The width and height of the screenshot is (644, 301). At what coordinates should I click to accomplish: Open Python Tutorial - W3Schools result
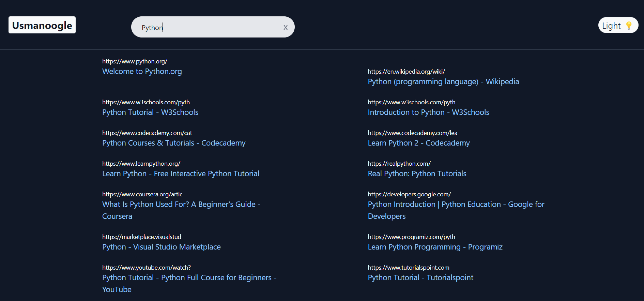[x=150, y=112]
